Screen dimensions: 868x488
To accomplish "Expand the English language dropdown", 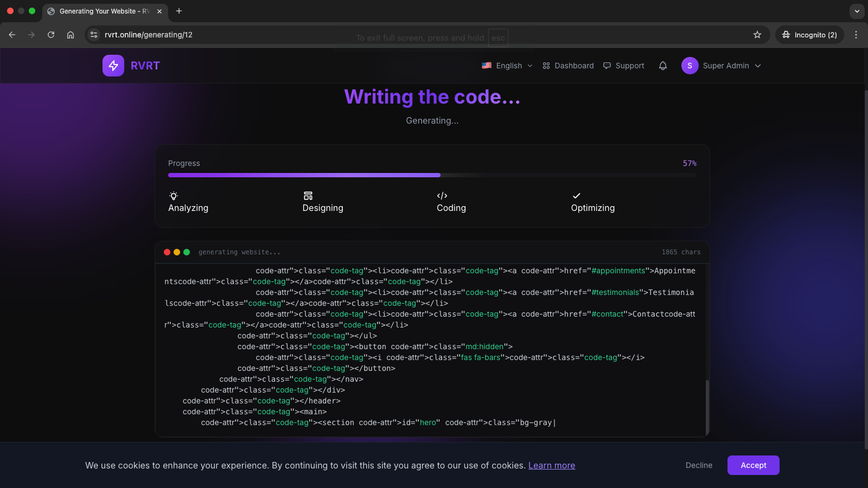I will coord(507,66).
